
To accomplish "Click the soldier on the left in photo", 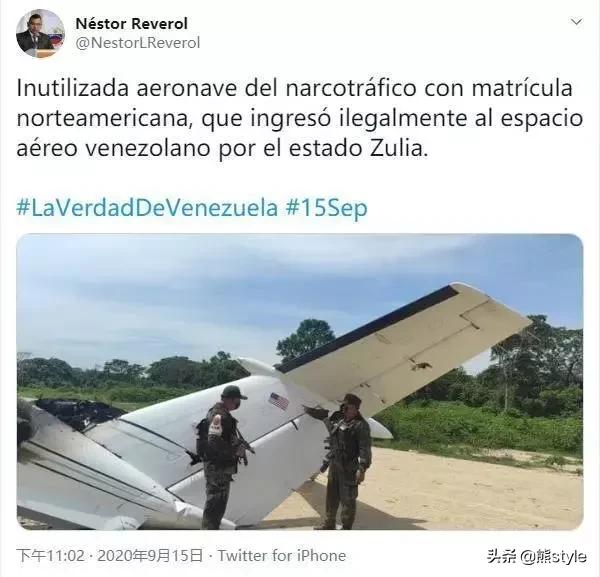I will [x=220, y=457].
